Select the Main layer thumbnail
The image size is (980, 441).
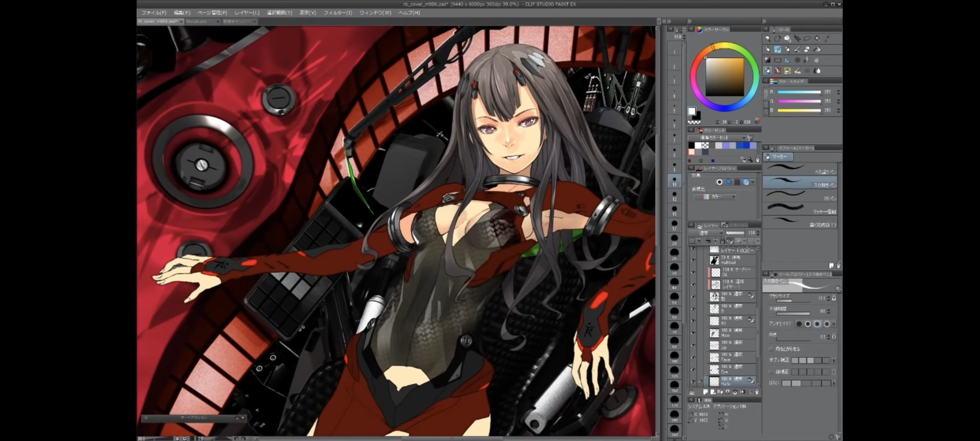click(x=714, y=333)
